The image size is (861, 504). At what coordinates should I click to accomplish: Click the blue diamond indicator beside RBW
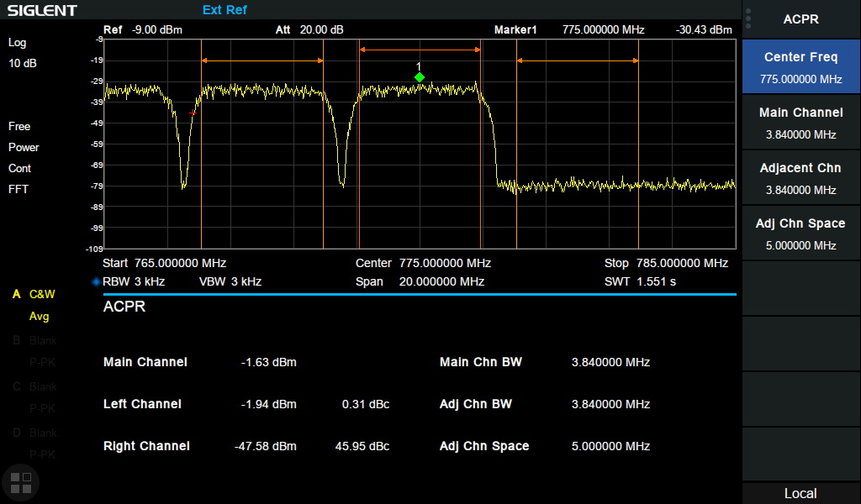pyautogui.click(x=96, y=282)
